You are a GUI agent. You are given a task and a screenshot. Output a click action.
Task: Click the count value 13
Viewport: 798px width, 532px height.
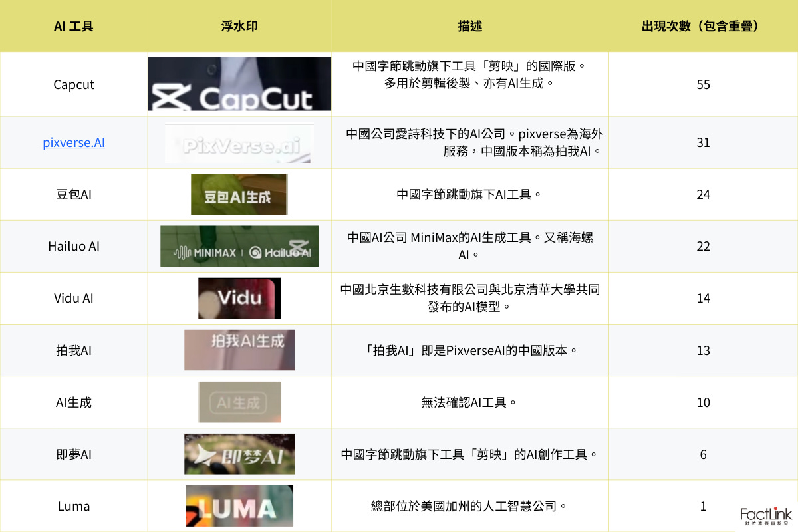point(703,350)
